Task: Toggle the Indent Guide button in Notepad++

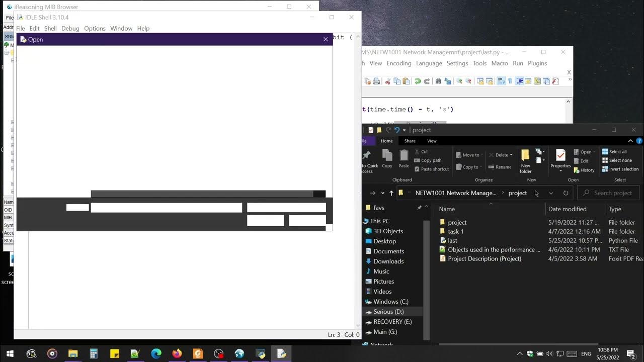Action: (519, 81)
